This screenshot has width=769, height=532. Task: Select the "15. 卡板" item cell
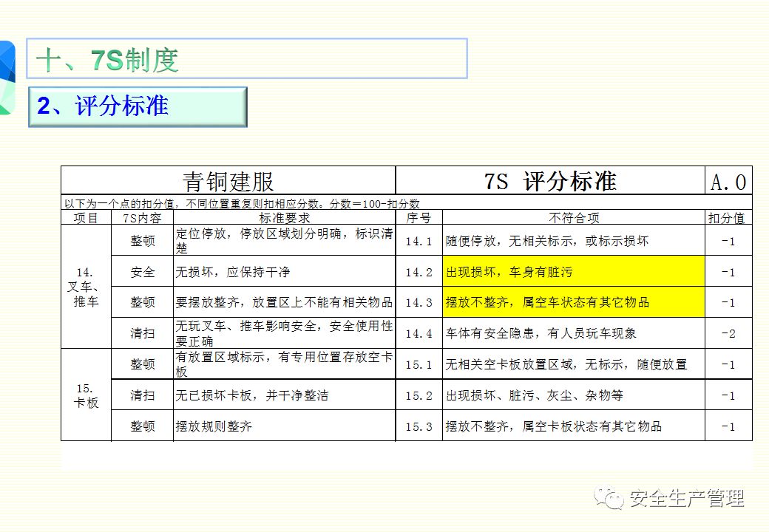86,395
